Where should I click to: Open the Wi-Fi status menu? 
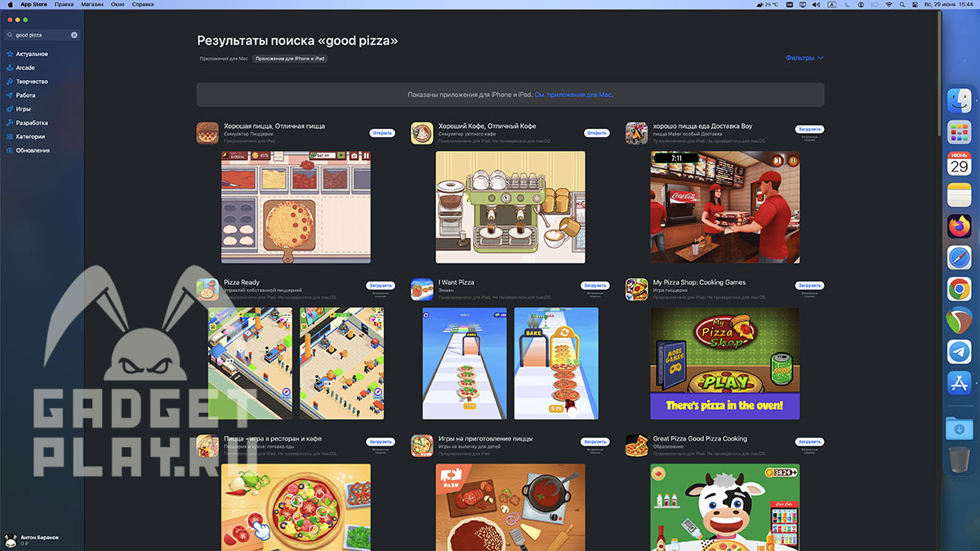(x=889, y=4)
